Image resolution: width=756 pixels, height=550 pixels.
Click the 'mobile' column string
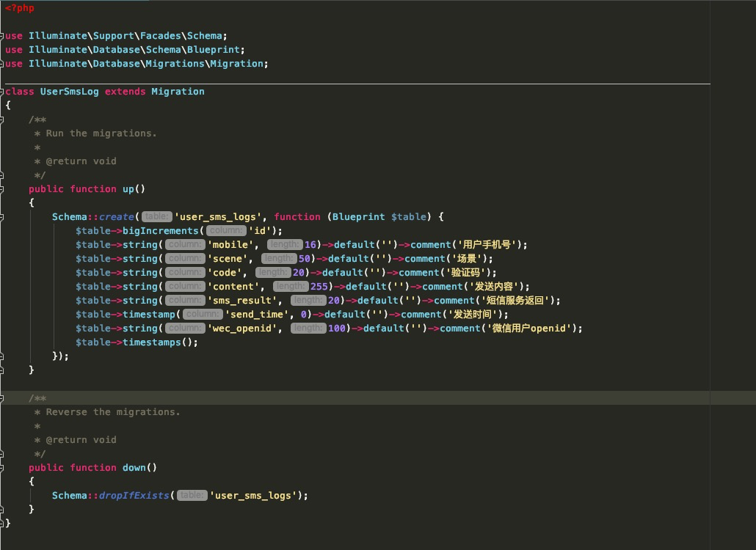tap(230, 245)
